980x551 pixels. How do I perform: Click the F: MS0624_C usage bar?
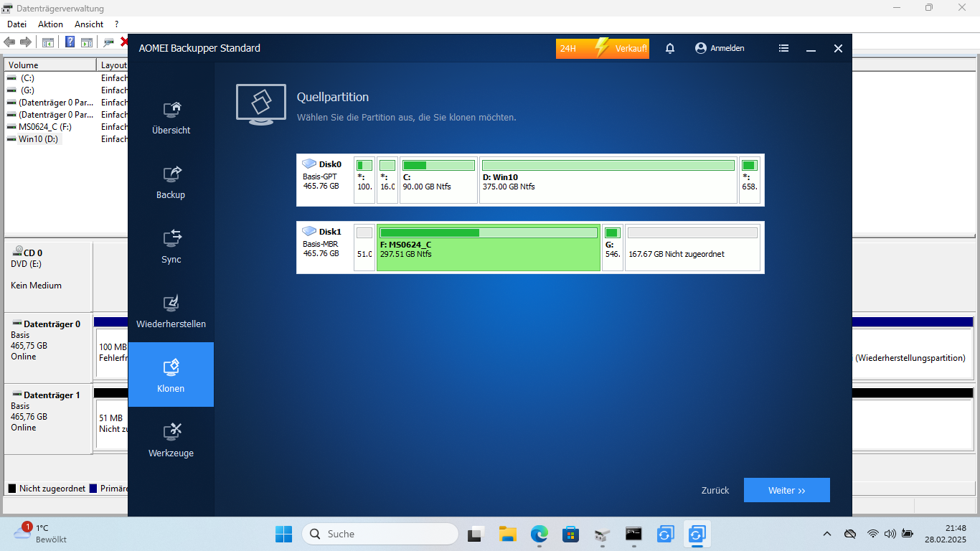point(489,232)
